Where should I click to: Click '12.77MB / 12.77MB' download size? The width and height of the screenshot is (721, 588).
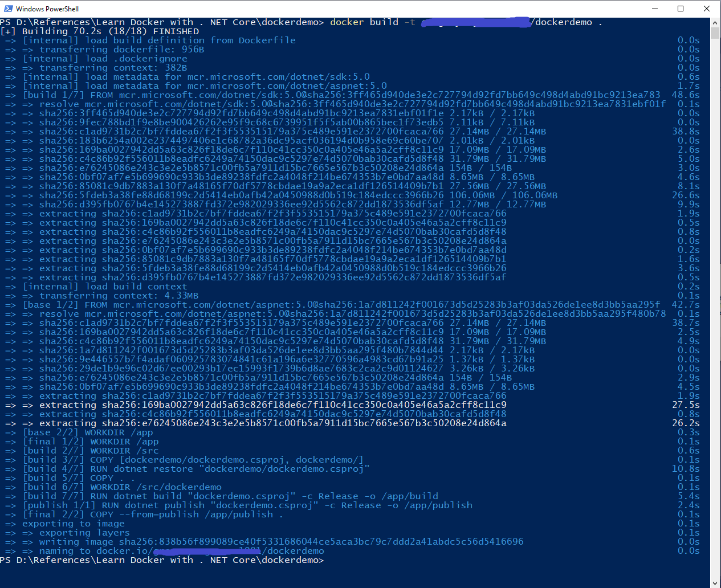click(x=498, y=205)
